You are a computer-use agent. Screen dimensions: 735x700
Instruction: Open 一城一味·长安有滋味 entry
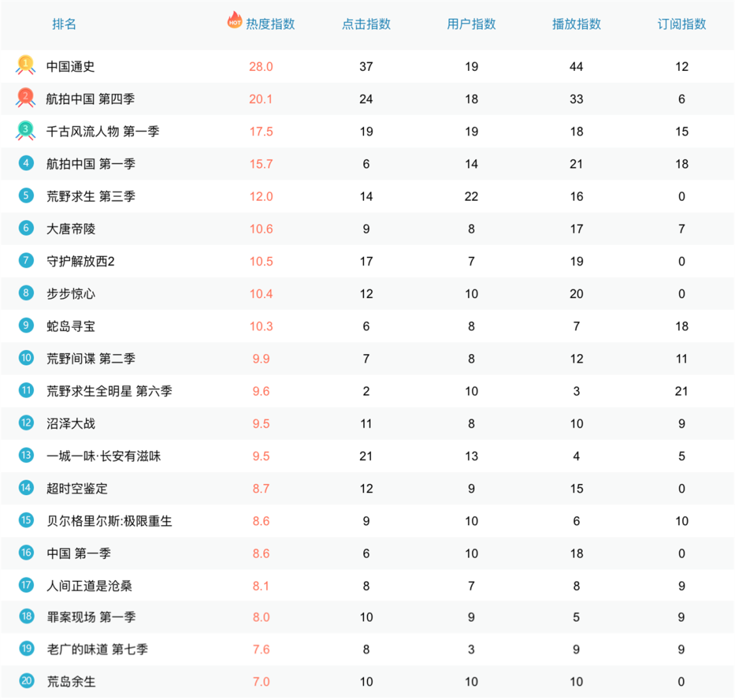103,456
